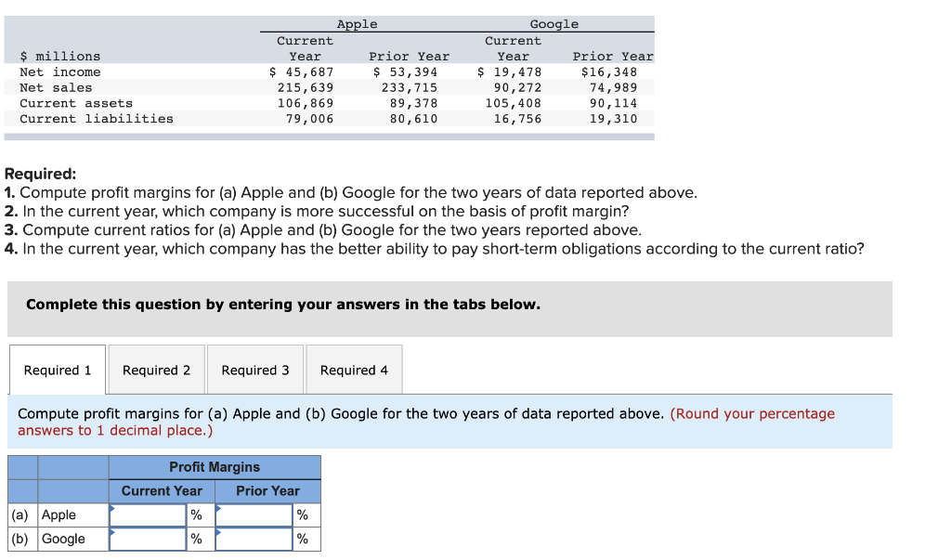Click Google's Current Year profit margin input field
This screenshot has width=951, height=560.
[x=147, y=538]
